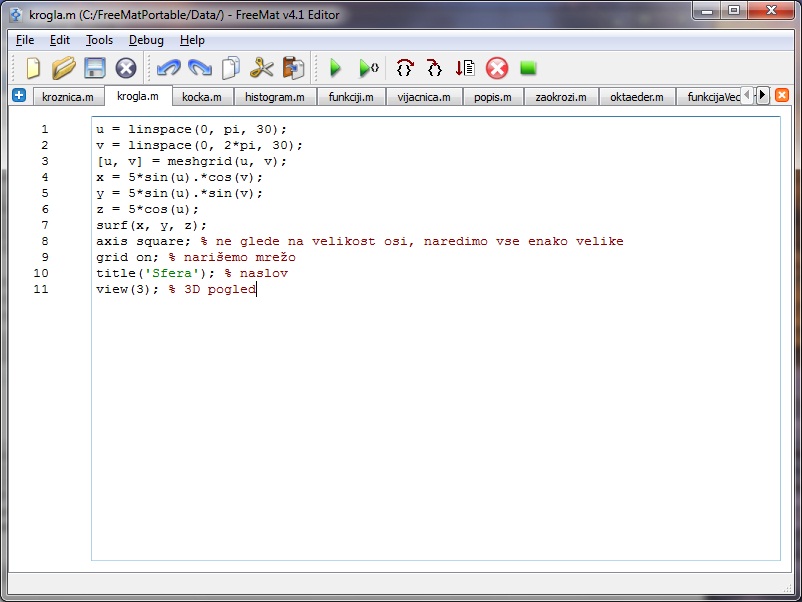Click the New file icon
Image resolution: width=802 pixels, height=602 pixels.
34,68
